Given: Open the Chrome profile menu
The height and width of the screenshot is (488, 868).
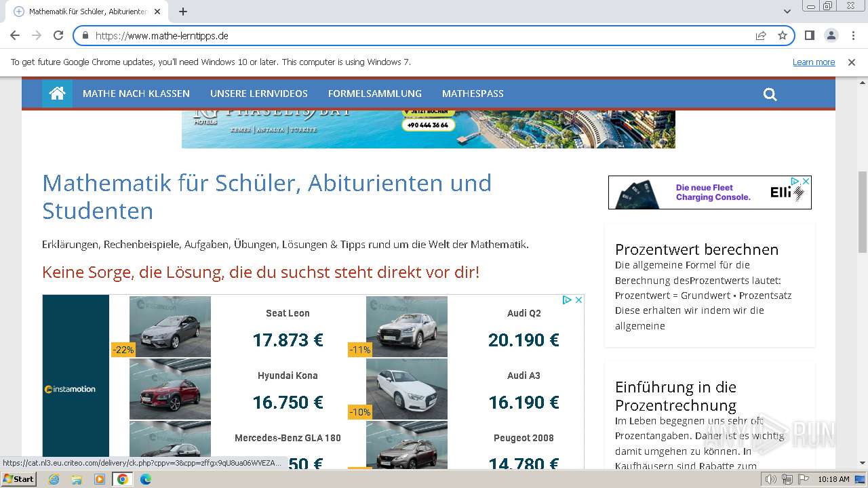Looking at the screenshot, I should (831, 36).
